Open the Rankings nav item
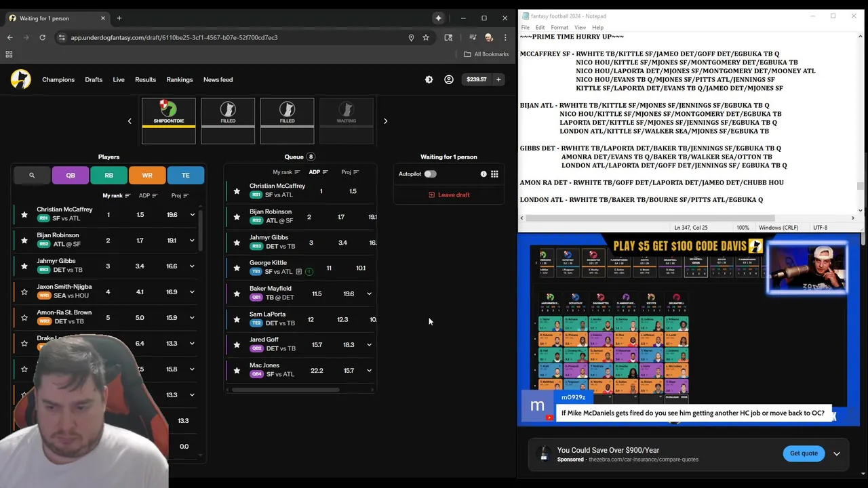 180,79
